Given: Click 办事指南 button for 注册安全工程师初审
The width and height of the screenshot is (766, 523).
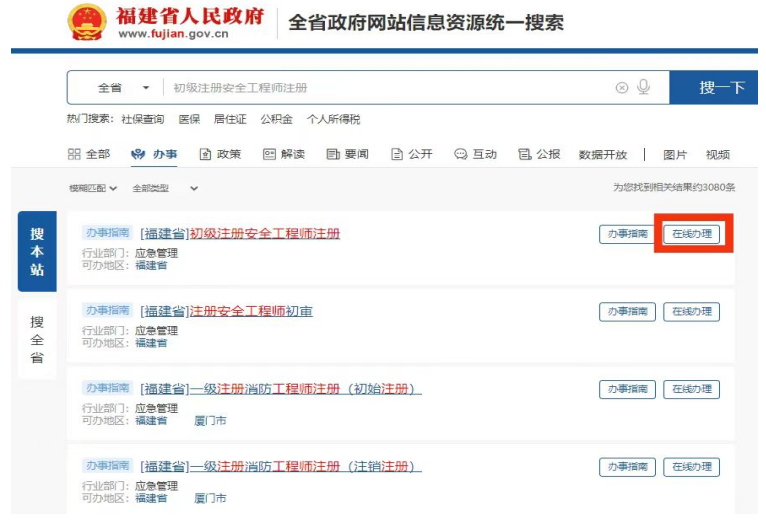Looking at the screenshot, I should coord(627,312).
